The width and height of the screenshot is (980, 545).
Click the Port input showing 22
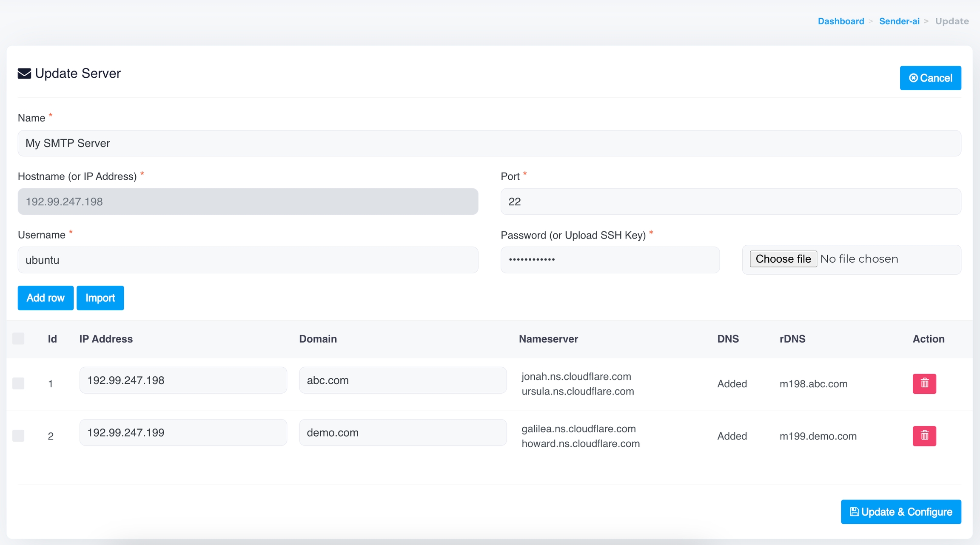coord(730,202)
